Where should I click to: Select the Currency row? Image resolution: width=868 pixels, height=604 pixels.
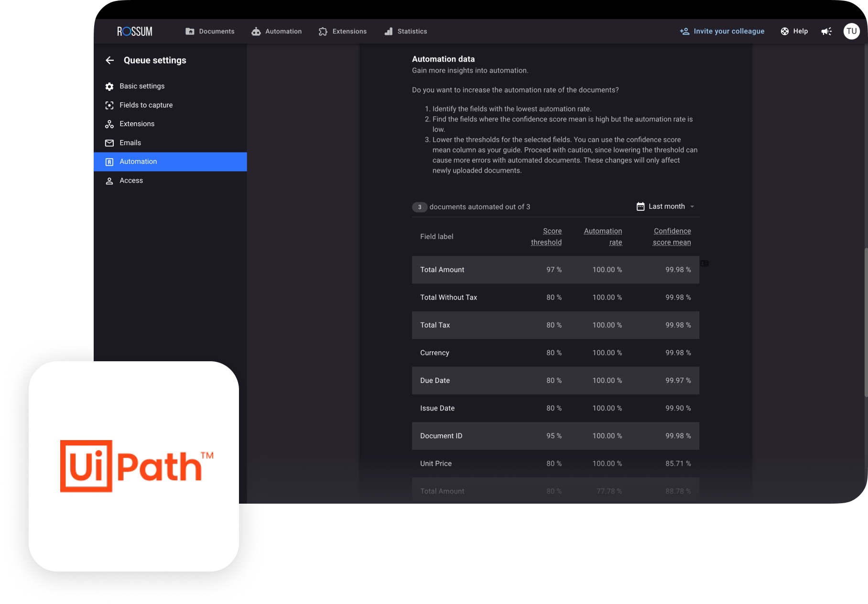[555, 353]
